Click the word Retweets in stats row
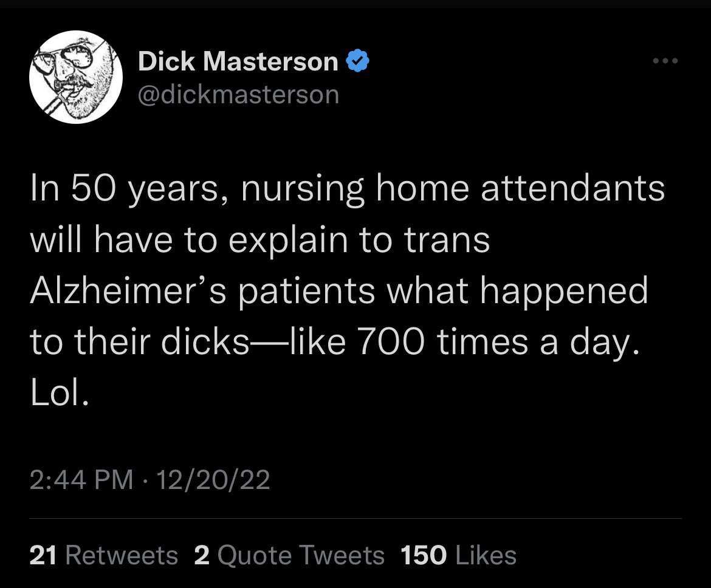This screenshot has height=588, width=711. (x=122, y=555)
